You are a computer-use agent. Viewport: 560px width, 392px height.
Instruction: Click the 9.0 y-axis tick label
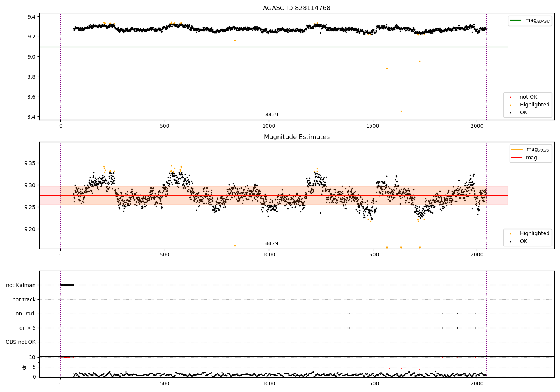[31, 57]
